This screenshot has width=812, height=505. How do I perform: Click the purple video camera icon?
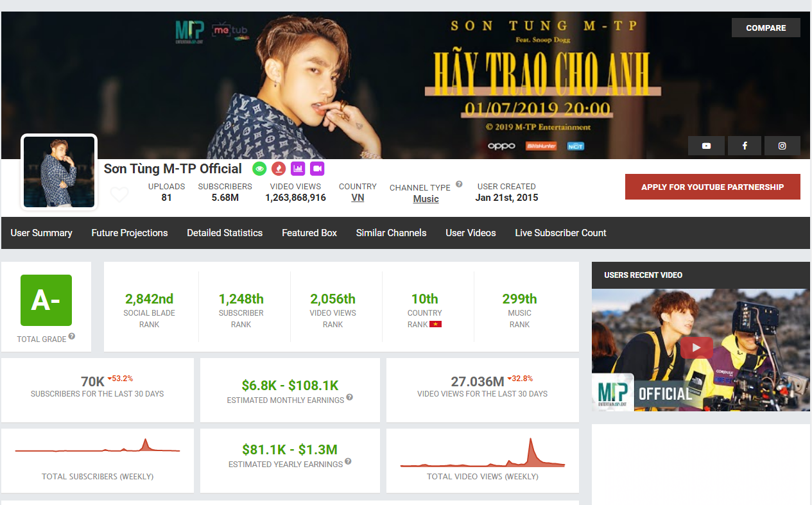pyautogui.click(x=317, y=169)
